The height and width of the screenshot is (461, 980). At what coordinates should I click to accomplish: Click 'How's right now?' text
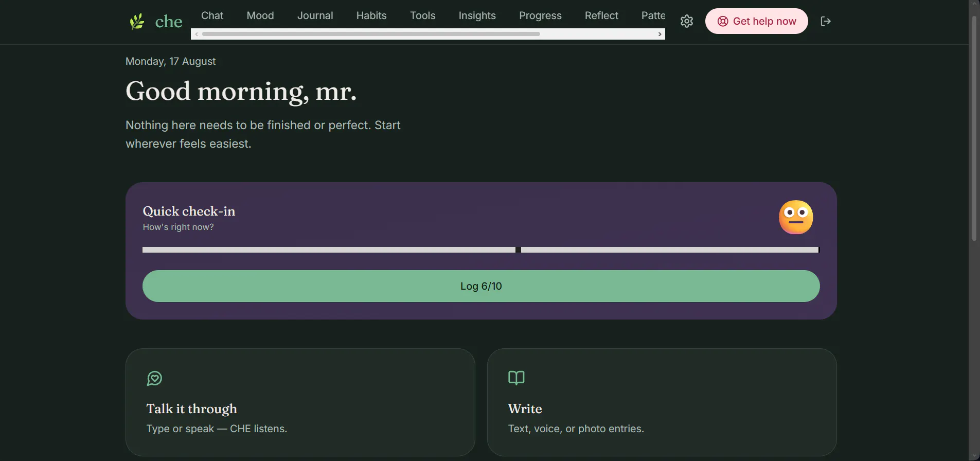(178, 227)
